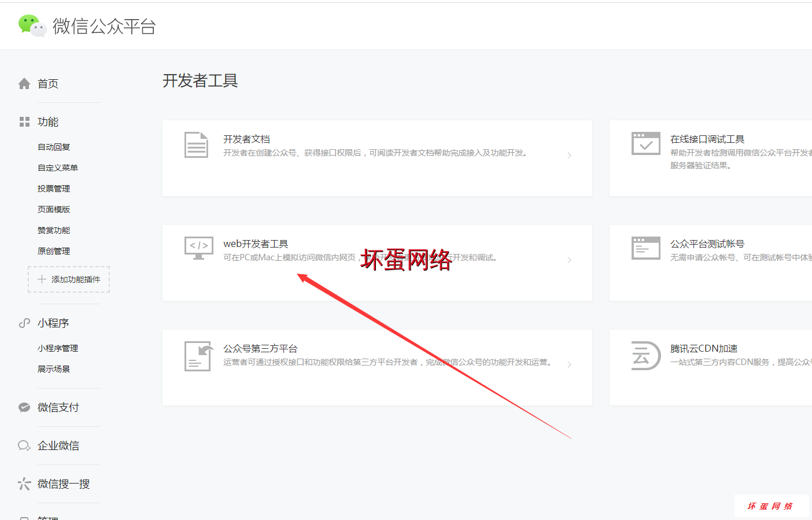This screenshot has height=520, width=812.
Task: Click the 公众平台测试帐号 window icon
Action: coord(646,248)
